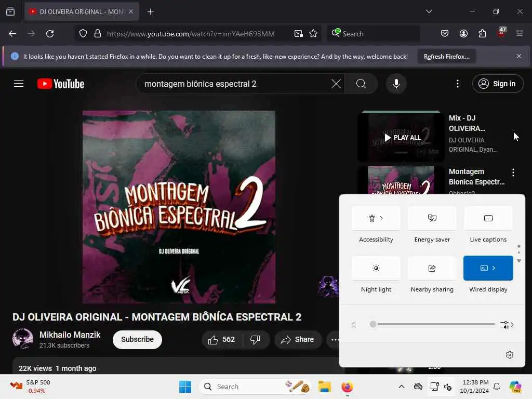This screenshot has width=532, height=399.
Task: Toggle the Night light quick setting
Action: pos(376,268)
